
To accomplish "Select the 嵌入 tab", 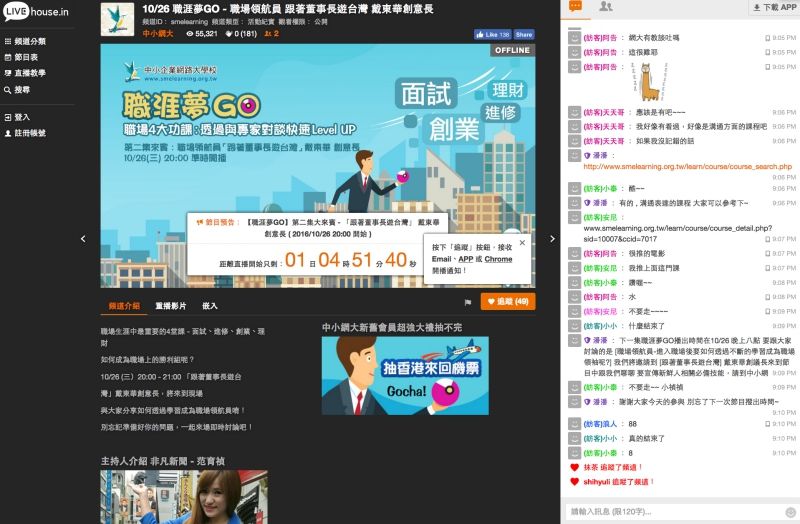I will 210,306.
